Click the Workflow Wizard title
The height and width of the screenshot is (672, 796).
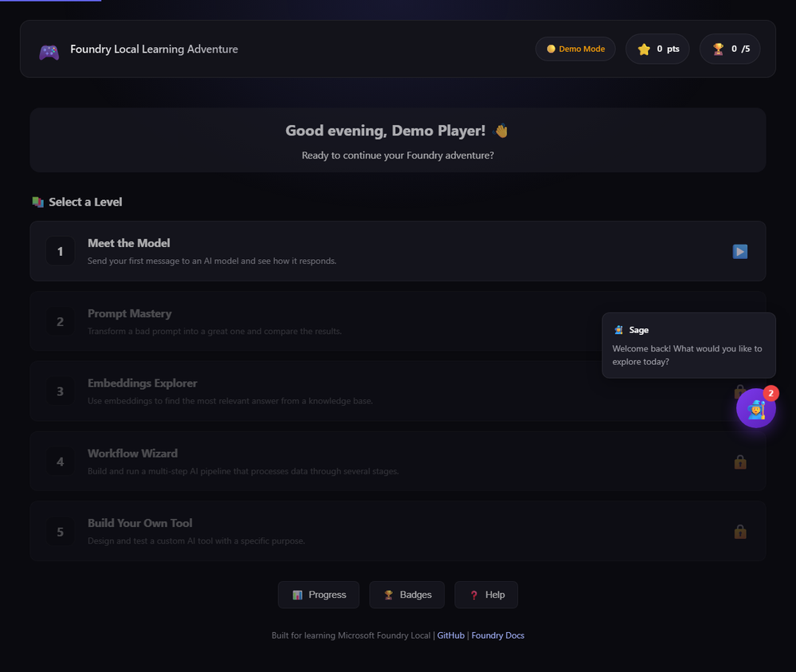[132, 453]
